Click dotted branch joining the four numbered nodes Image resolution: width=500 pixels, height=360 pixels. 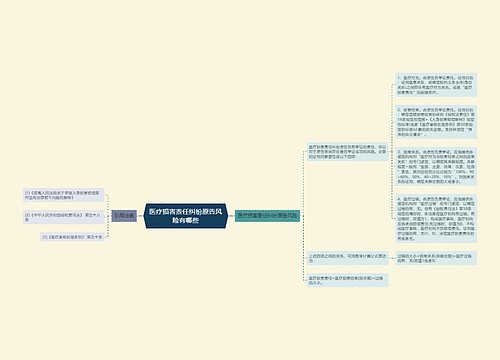point(392,152)
